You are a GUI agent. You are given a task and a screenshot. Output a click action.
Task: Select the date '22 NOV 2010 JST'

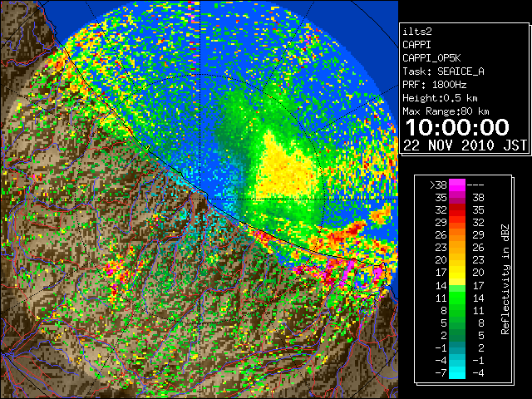465,145
